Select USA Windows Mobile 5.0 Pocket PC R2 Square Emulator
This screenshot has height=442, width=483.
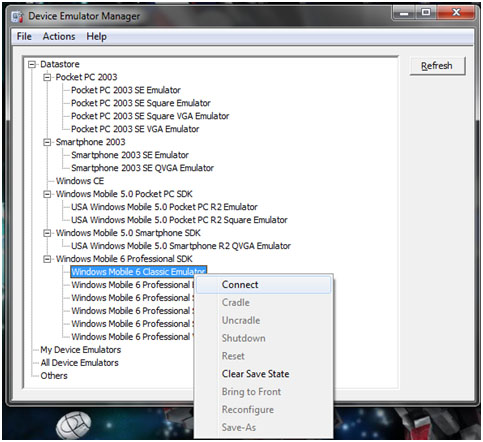(x=179, y=220)
